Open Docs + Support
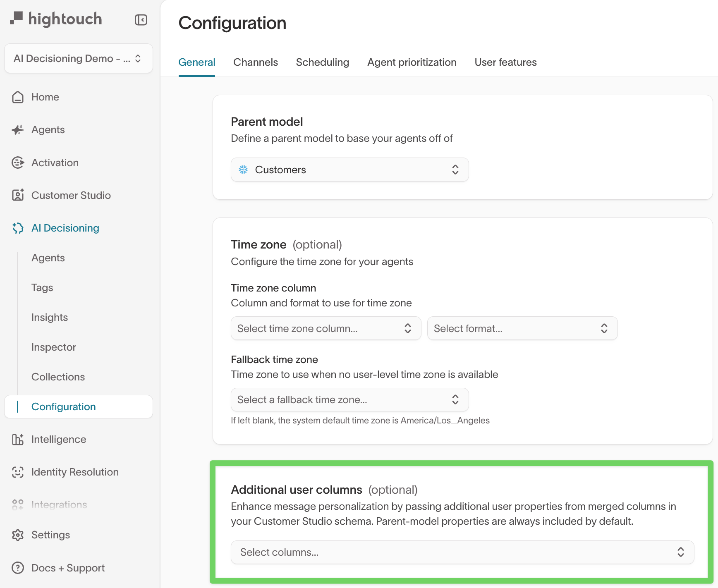 tap(67, 568)
